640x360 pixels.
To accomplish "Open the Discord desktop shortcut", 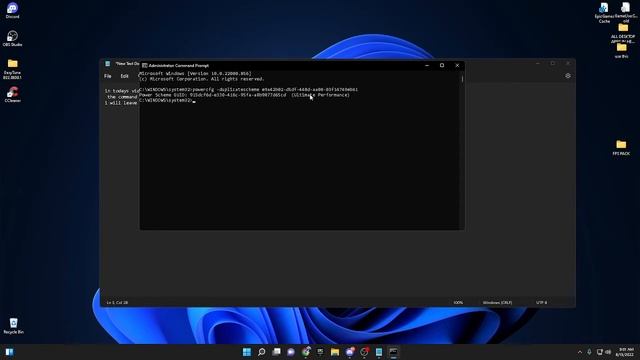I will pos(12,10).
